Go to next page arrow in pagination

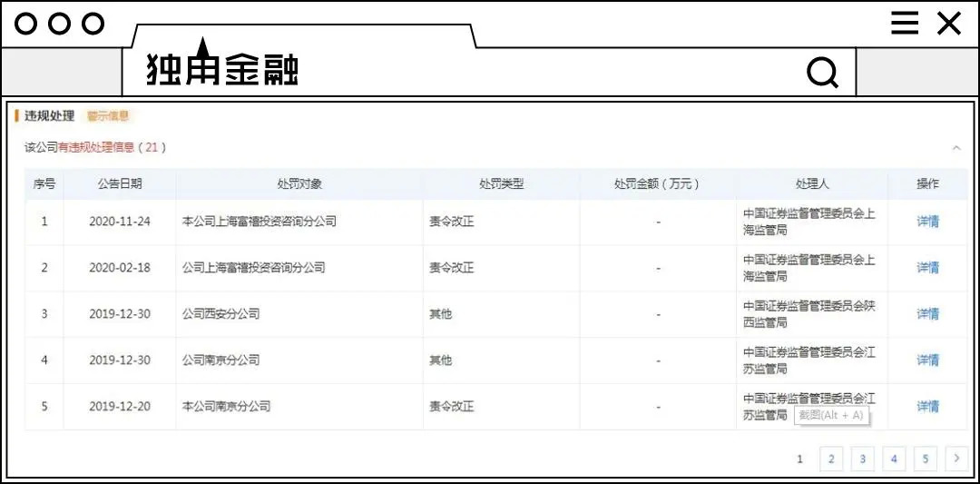pos(956,459)
